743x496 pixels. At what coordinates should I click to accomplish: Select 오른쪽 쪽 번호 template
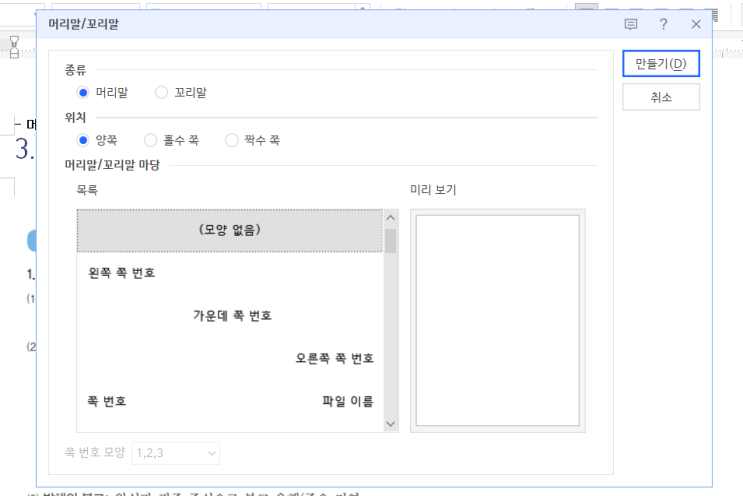[230, 358]
